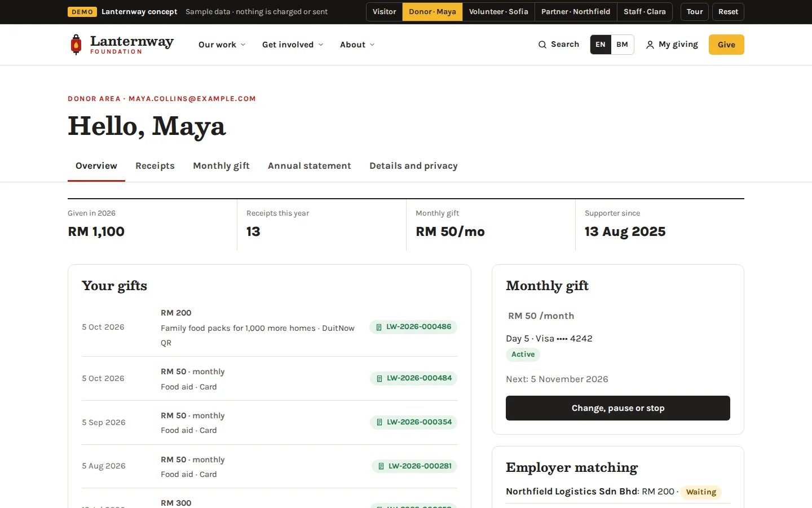Click the 13 Aug 2025 supporter date
Image resolution: width=812 pixels, height=508 pixels.
[625, 231]
